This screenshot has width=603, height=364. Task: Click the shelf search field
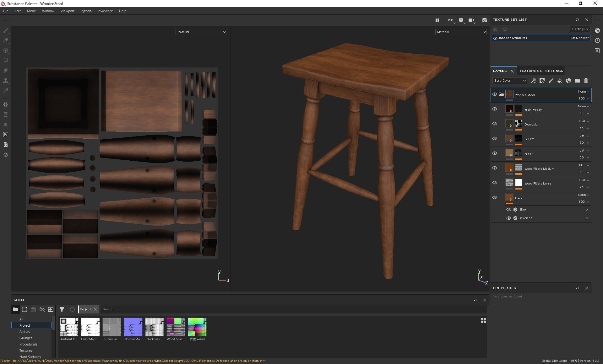[294, 309]
